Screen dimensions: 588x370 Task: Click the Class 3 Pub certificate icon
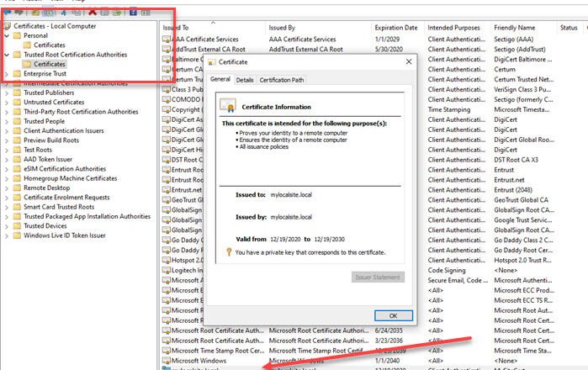point(166,89)
